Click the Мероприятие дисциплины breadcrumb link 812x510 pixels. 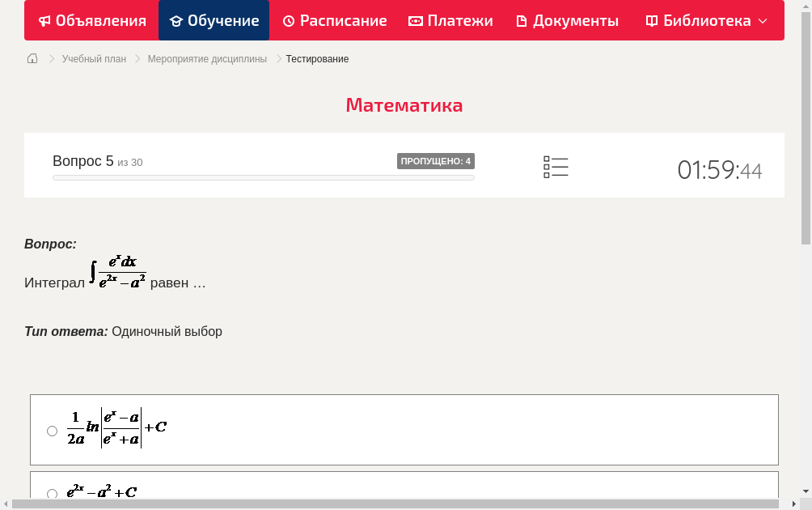click(x=206, y=58)
